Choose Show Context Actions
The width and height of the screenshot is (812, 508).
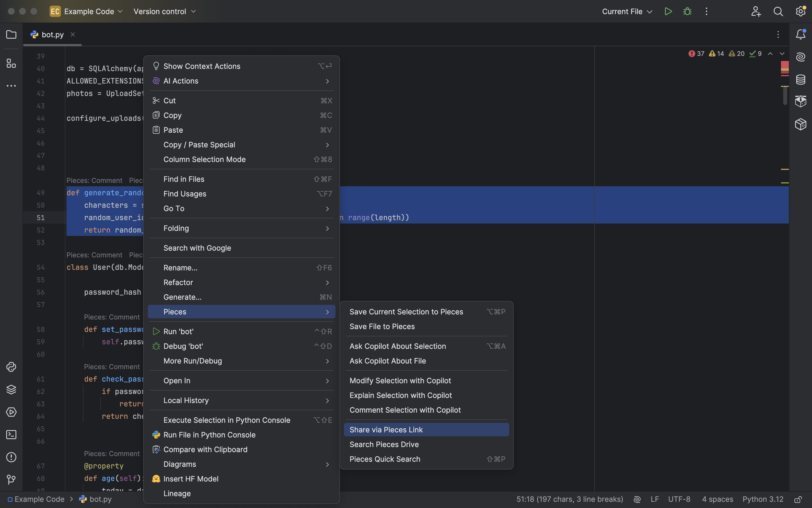241,66
